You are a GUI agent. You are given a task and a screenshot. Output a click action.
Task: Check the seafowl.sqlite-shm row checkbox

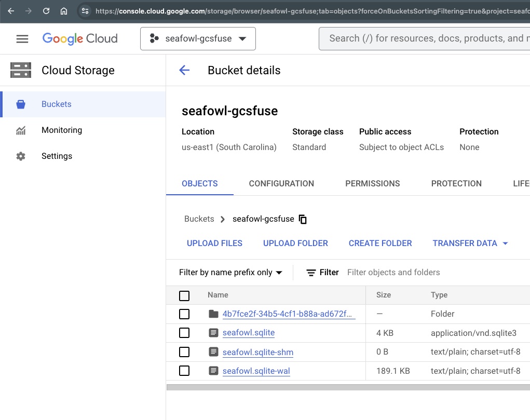point(184,352)
